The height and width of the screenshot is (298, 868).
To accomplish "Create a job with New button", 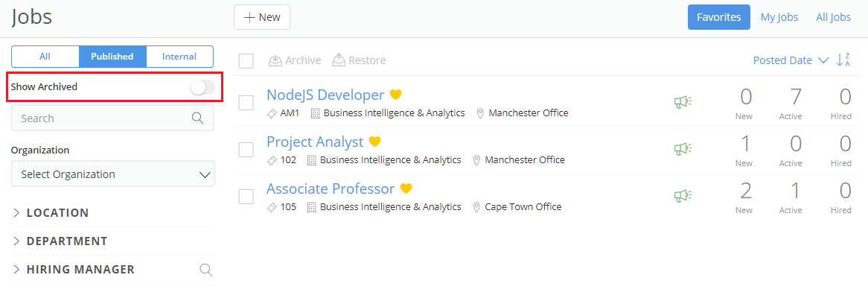I will tap(262, 17).
